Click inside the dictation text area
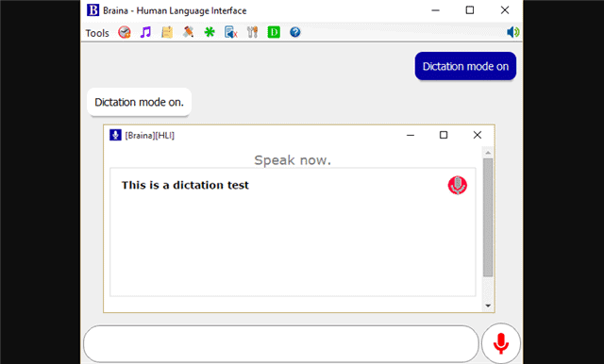Viewport: 604px width, 364px height. 293,232
